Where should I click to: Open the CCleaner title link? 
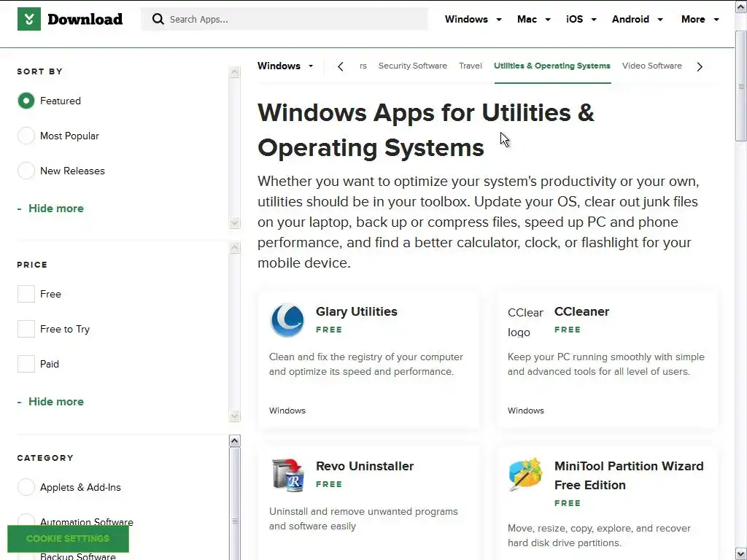point(581,311)
